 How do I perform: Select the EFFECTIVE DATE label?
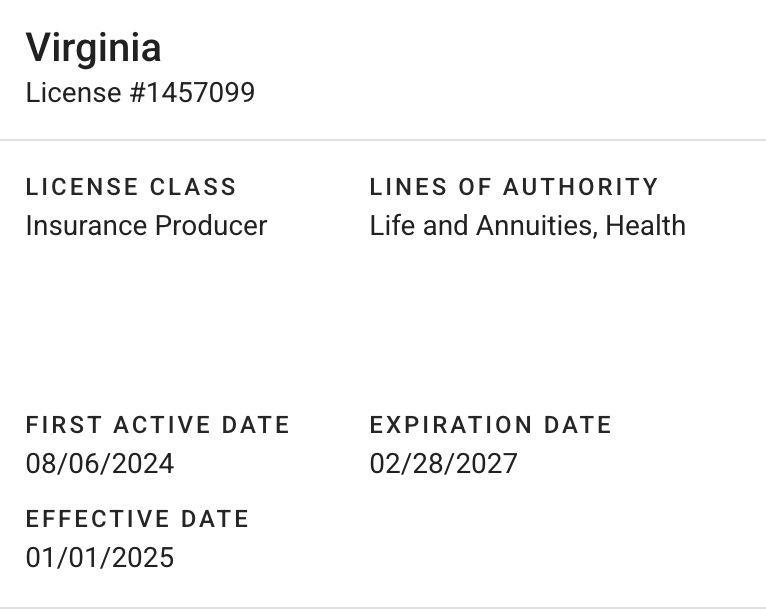click(x=137, y=519)
